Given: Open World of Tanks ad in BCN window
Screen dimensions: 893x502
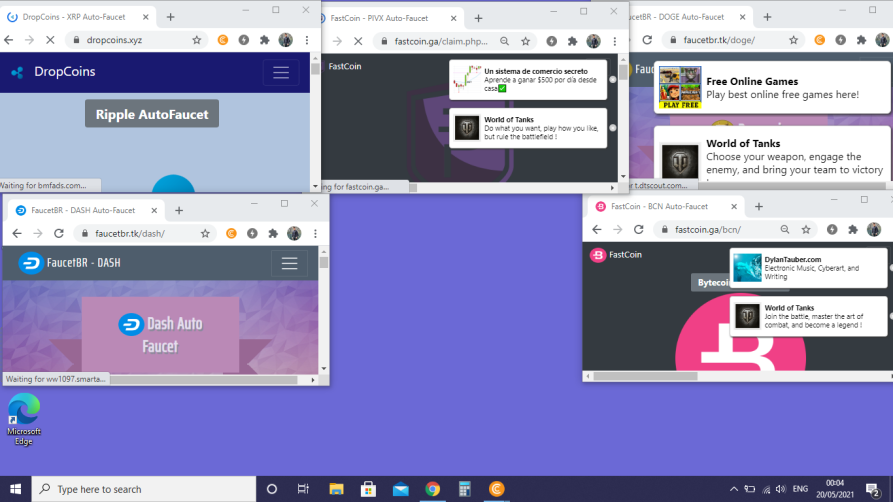Looking at the screenshot, I should [x=809, y=316].
